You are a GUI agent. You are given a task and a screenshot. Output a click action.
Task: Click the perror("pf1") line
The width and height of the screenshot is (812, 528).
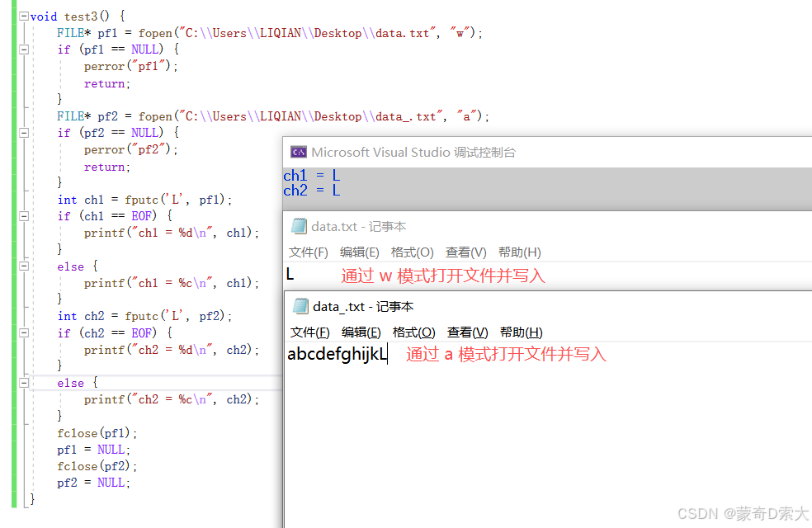131,66
